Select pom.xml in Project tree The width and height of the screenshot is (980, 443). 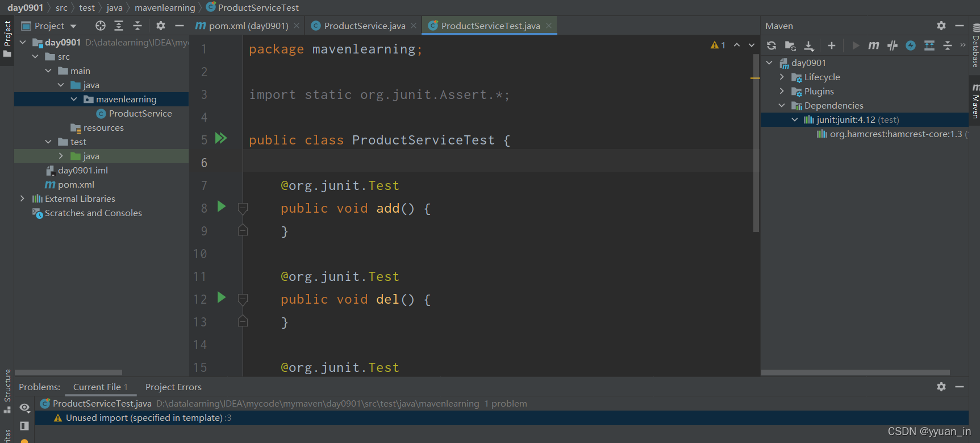pos(69,184)
